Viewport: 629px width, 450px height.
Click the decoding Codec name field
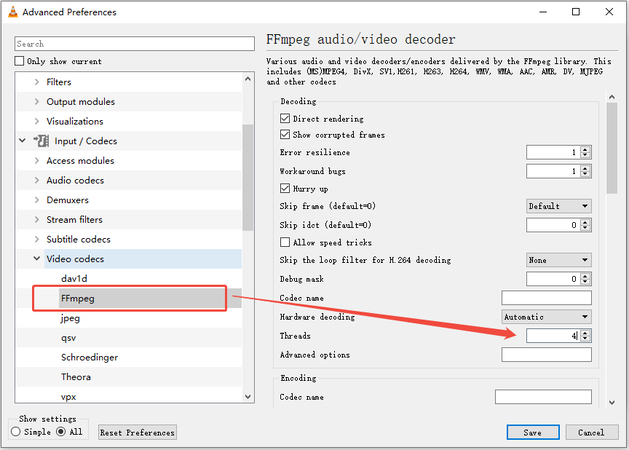pos(546,298)
